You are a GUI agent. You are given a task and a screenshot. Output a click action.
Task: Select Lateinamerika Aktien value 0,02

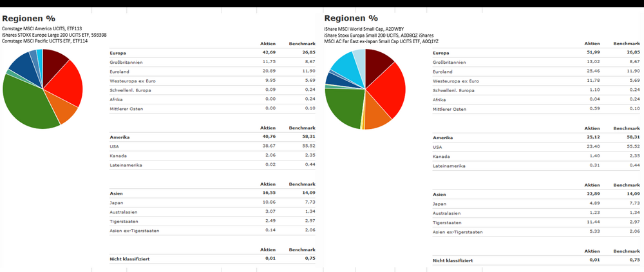click(x=270, y=165)
